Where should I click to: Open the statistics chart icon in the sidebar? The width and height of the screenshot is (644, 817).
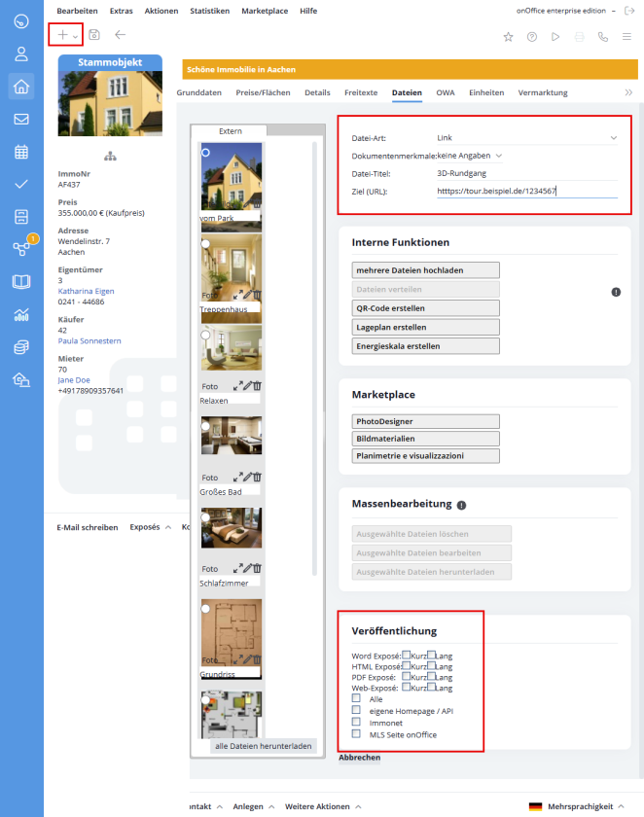pos(21,314)
